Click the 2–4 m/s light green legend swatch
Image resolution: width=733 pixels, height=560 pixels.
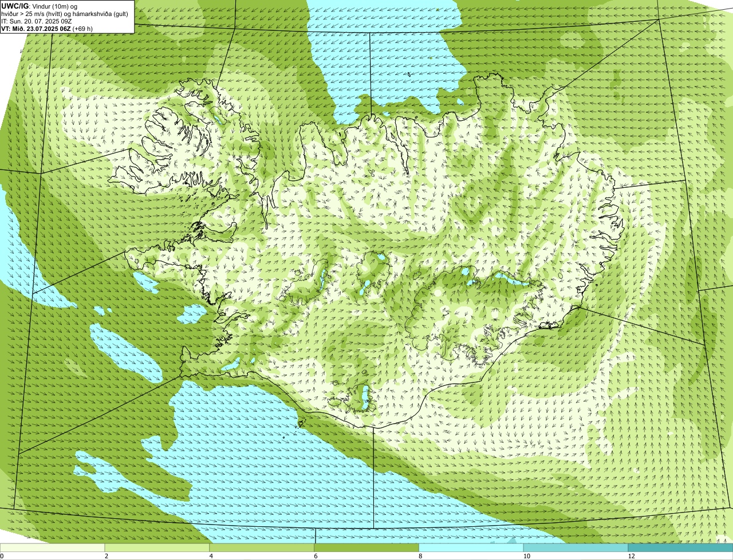[157, 547]
